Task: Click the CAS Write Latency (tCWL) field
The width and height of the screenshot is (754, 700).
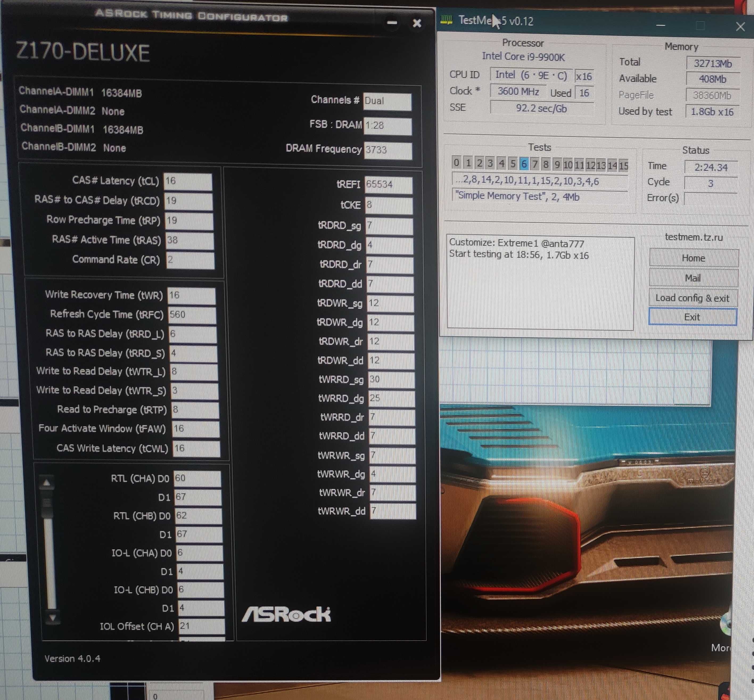Action: 196,449
